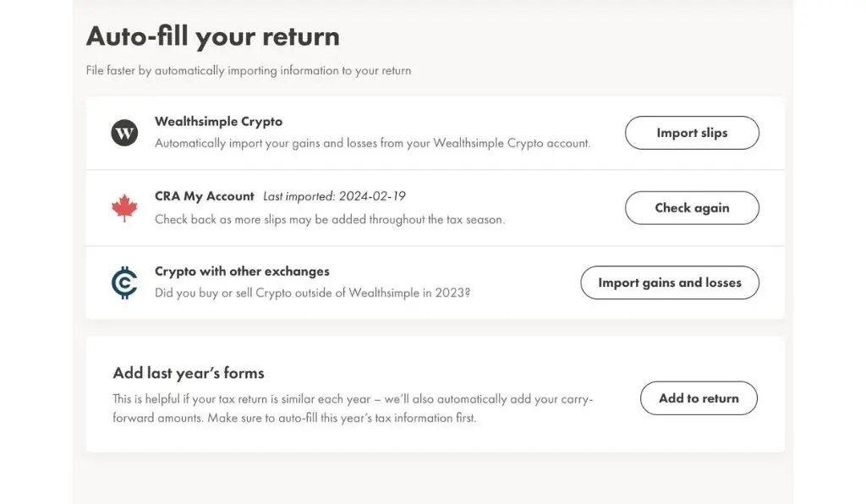Click the 2024-02-19 import date
This screenshot has width=866, height=504.
pos(372,196)
